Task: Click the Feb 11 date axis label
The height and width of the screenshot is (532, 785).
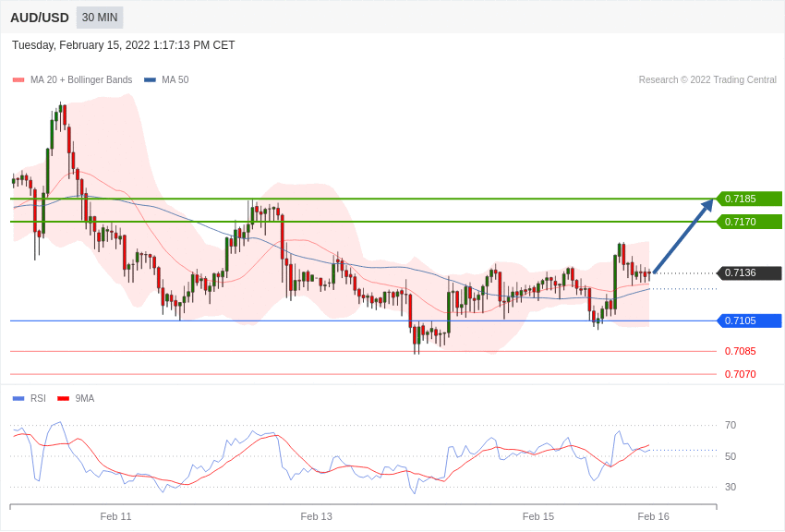Action: (x=115, y=516)
